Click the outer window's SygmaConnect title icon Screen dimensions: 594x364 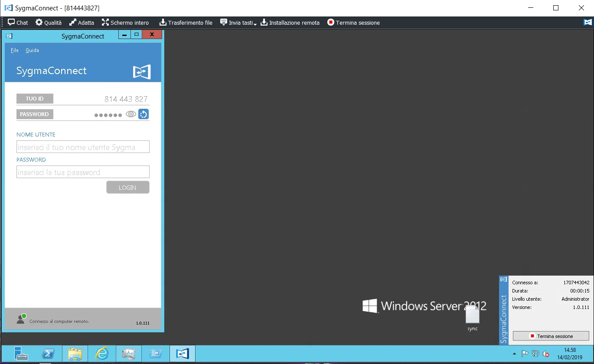pyautogui.click(x=8, y=8)
